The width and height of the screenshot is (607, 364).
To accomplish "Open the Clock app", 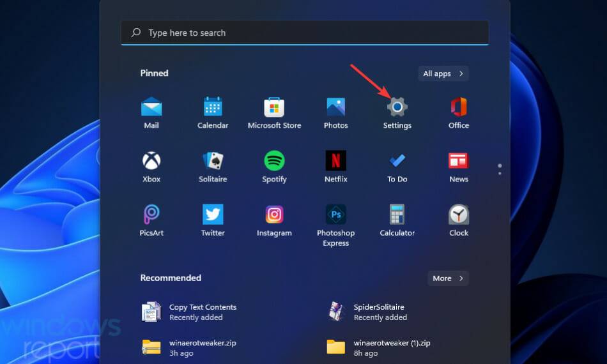I will pyautogui.click(x=459, y=220).
